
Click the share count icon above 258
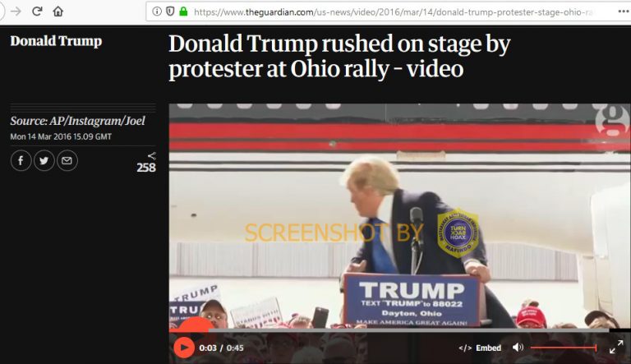coord(151,156)
